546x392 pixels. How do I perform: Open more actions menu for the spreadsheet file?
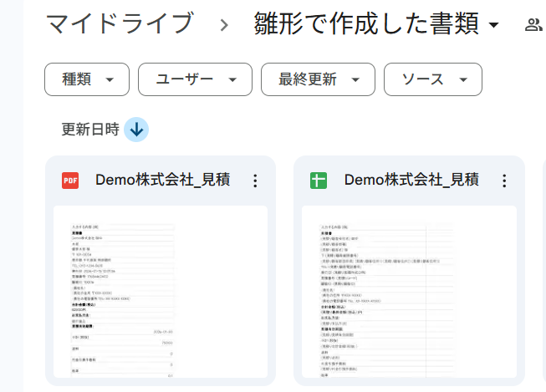[504, 181]
